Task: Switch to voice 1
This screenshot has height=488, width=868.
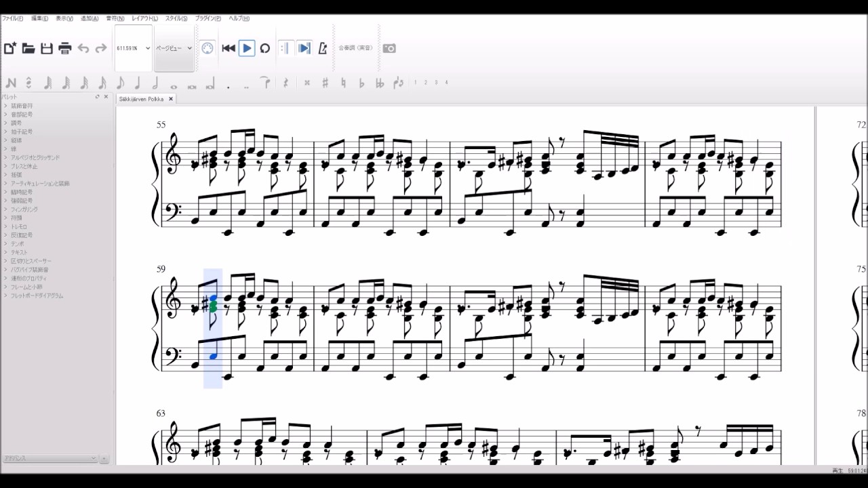Action: [x=416, y=82]
